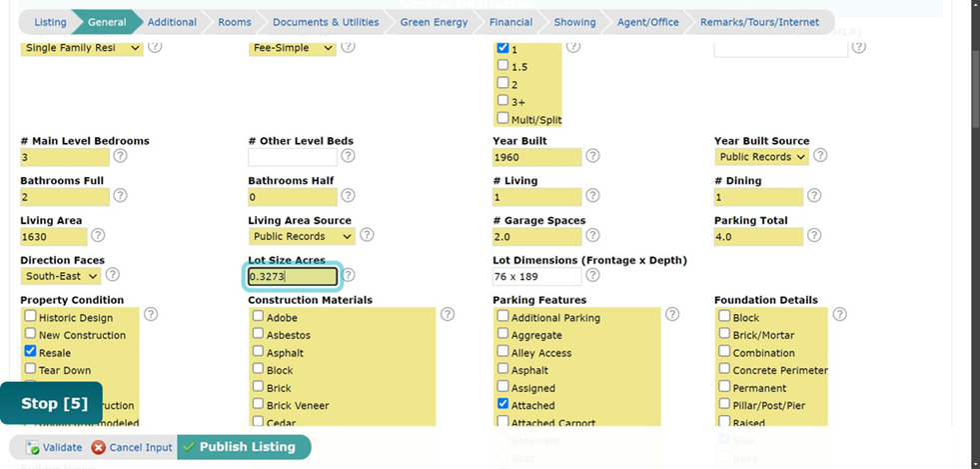Go to the Rooms tab
The width and height of the screenshot is (980, 469).
235,22
